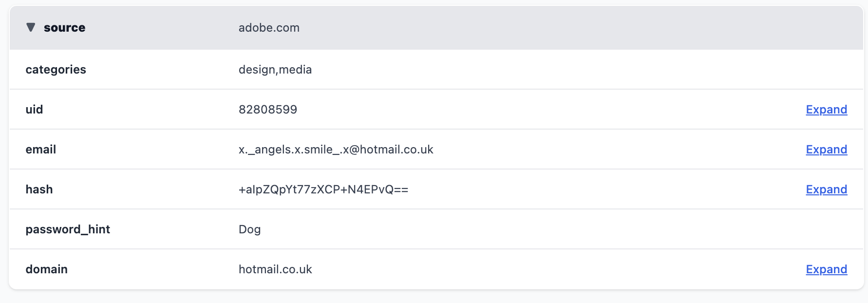
Task: Select the email field label
Action: (40, 150)
